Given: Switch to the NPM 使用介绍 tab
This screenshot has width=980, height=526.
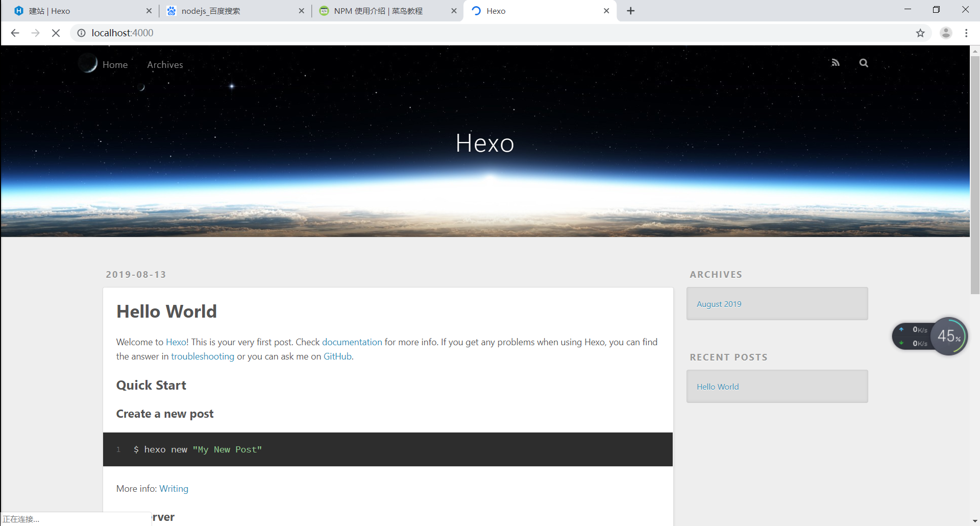Looking at the screenshot, I should (387, 11).
